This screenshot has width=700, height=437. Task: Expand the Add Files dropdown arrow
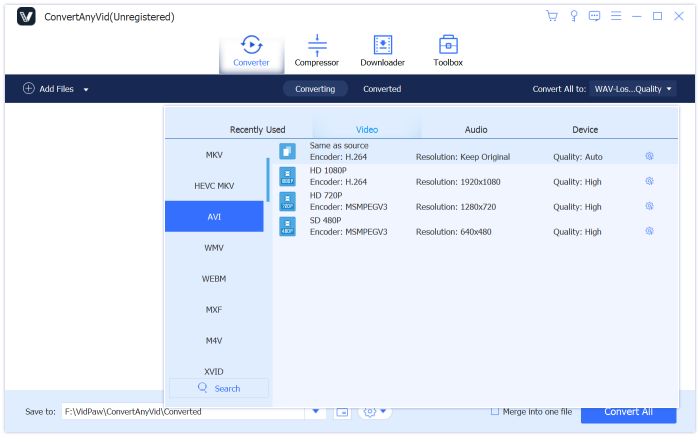point(86,89)
